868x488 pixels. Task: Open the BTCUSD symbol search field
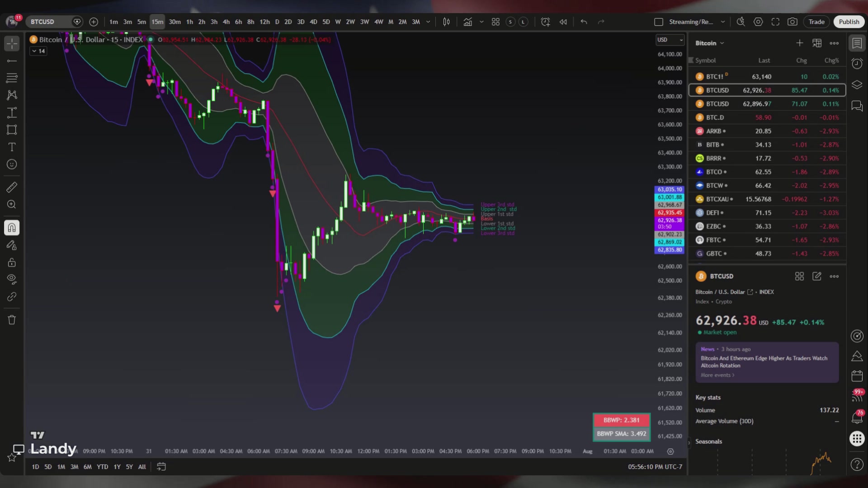pos(48,22)
